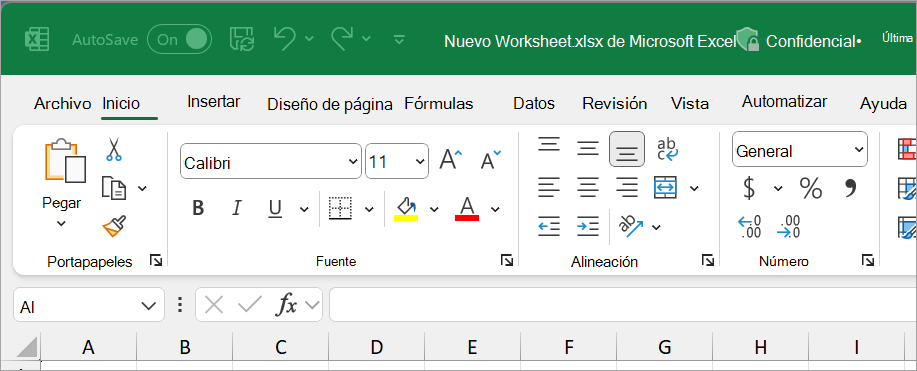Image resolution: width=917 pixels, height=371 pixels.
Task: Click the Excel app icon in title bar
Action: coord(37,40)
